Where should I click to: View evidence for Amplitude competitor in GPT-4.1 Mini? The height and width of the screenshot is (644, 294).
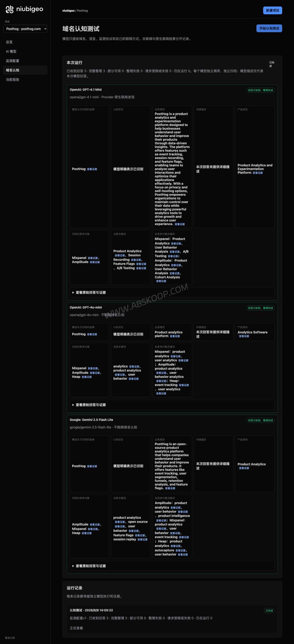(95, 262)
